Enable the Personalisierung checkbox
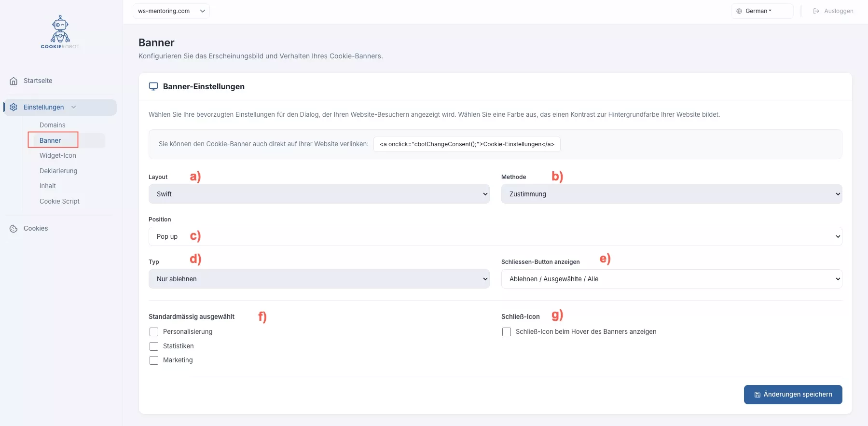Image resolution: width=868 pixels, height=426 pixels. [x=154, y=332]
